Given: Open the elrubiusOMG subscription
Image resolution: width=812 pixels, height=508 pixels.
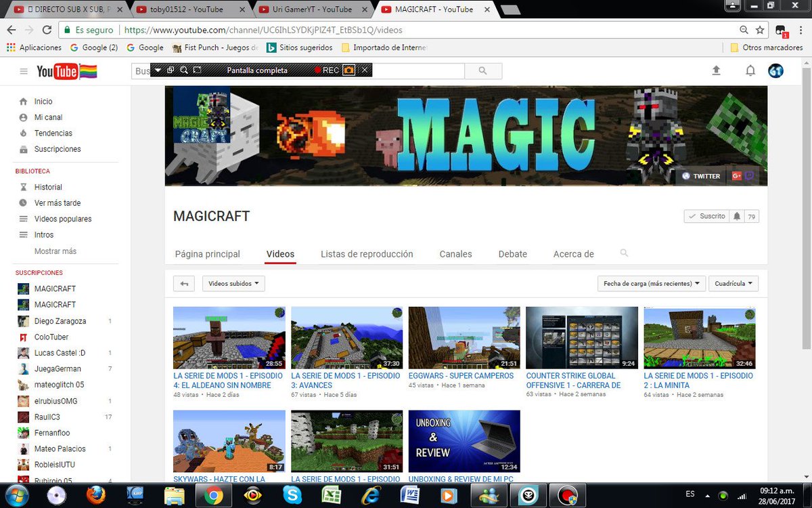Looking at the screenshot, I should 55,401.
